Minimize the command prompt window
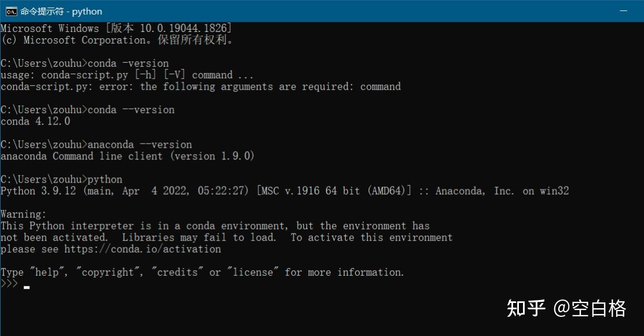The image size is (644, 336). 623,11
